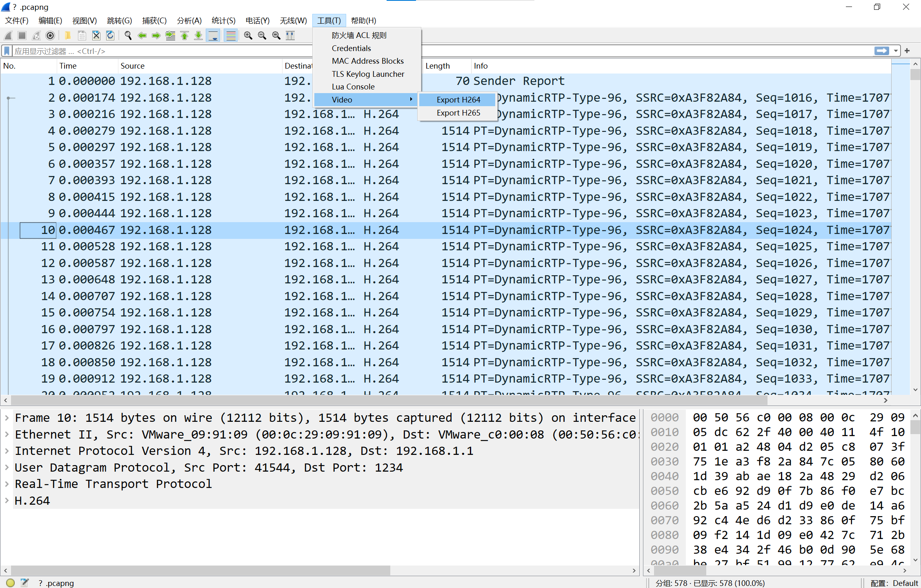921x588 pixels.
Task: Sort by the Source column header
Action: pyautogui.click(x=200, y=66)
